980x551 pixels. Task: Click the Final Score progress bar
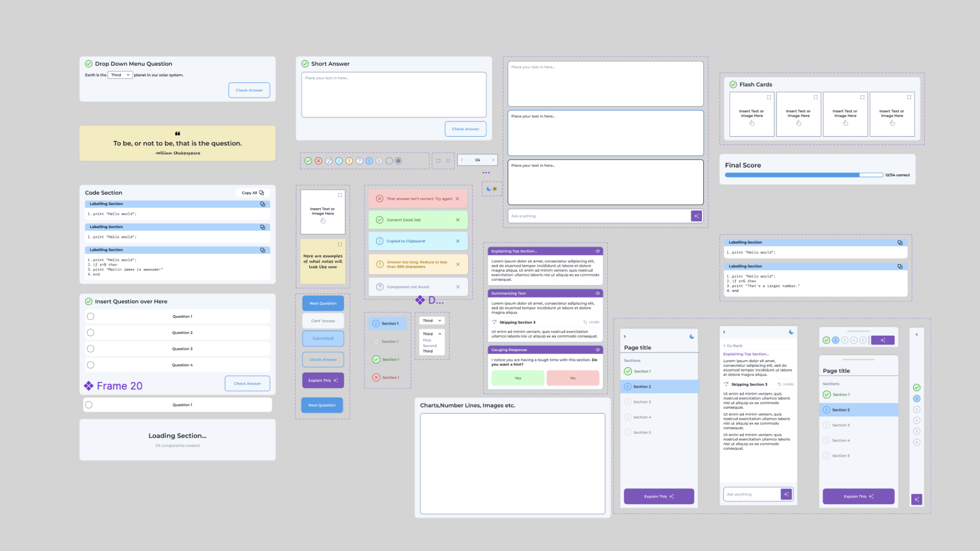(x=803, y=175)
